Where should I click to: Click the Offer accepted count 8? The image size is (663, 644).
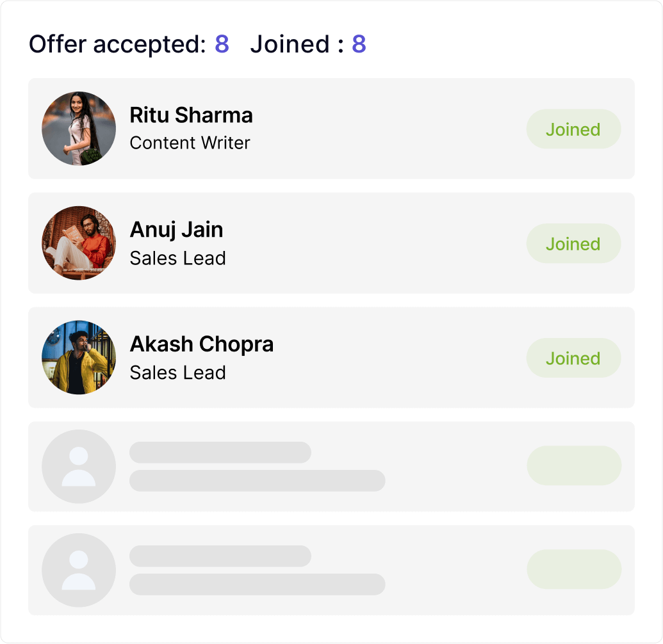coord(222,44)
